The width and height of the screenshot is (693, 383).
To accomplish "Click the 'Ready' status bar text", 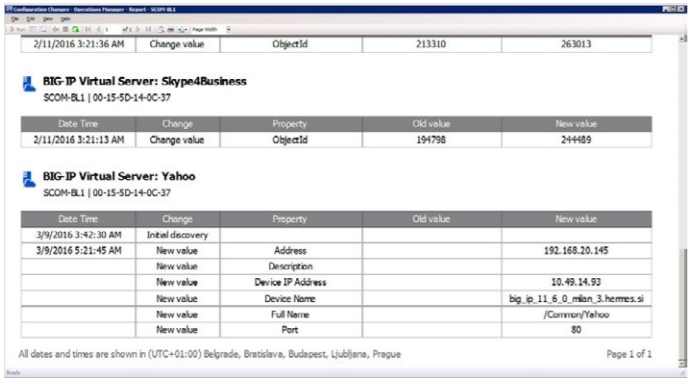I will 13,373.
